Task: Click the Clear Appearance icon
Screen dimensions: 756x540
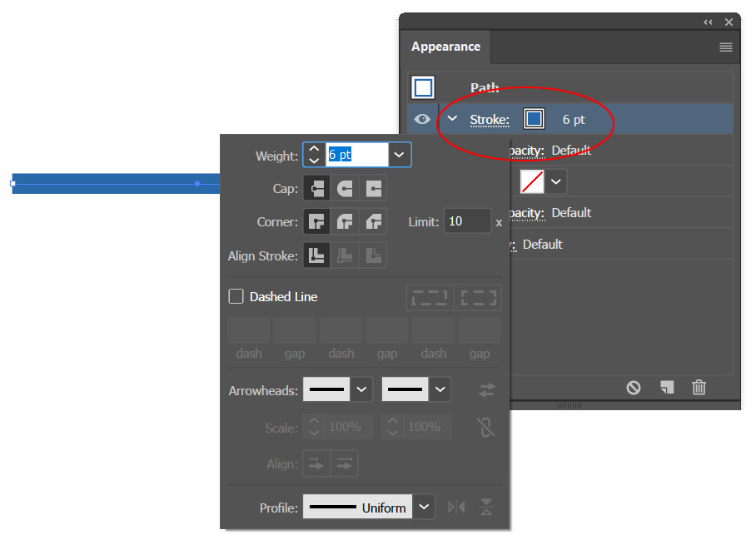Action: [x=634, y=387]
